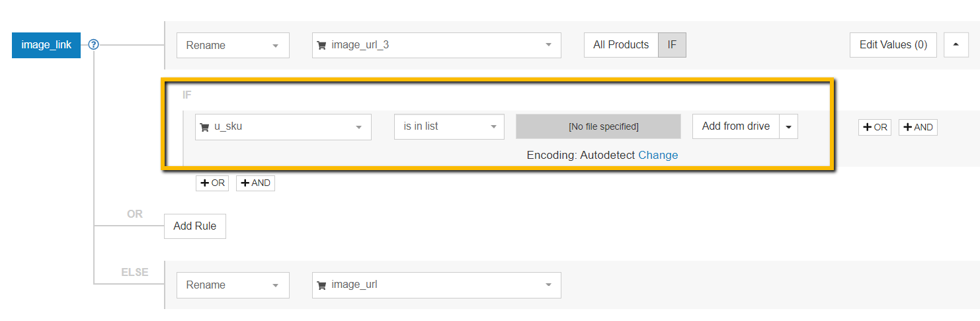Click the Change encoding link

click(658, 155)
